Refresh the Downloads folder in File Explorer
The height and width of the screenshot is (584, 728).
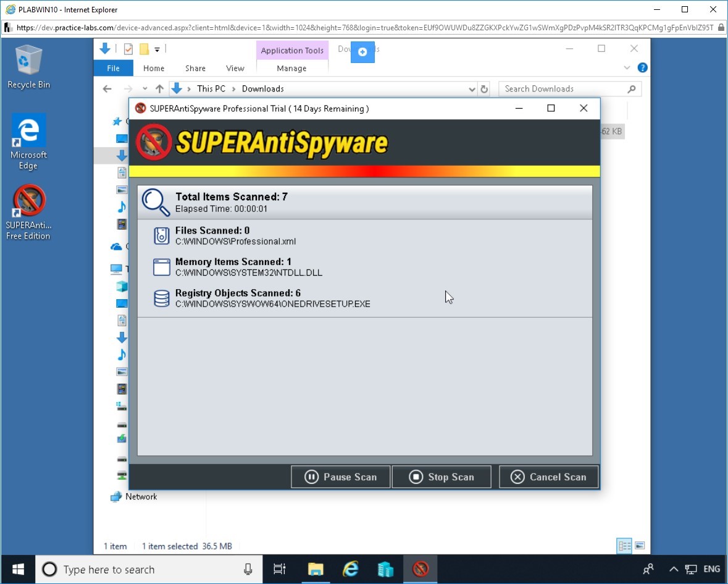pyautogui.click(x=484, y=89)
